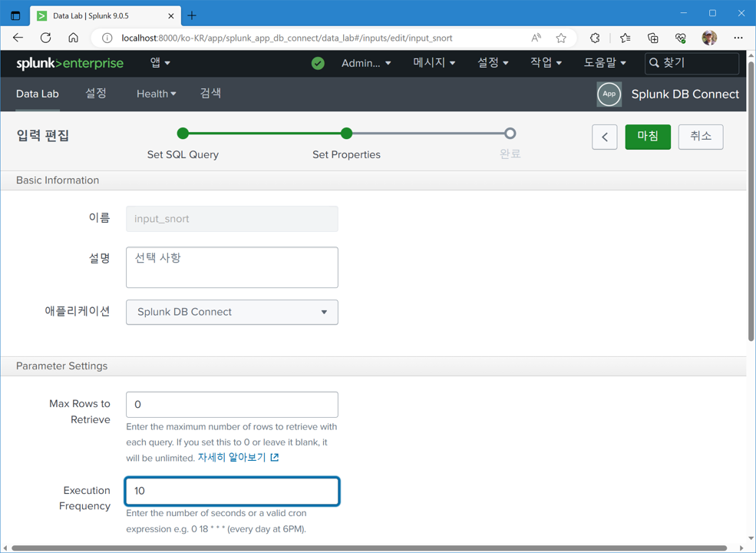Open the browser essentials heart icon
Viewport: 756px width, 553px height.
680,38
